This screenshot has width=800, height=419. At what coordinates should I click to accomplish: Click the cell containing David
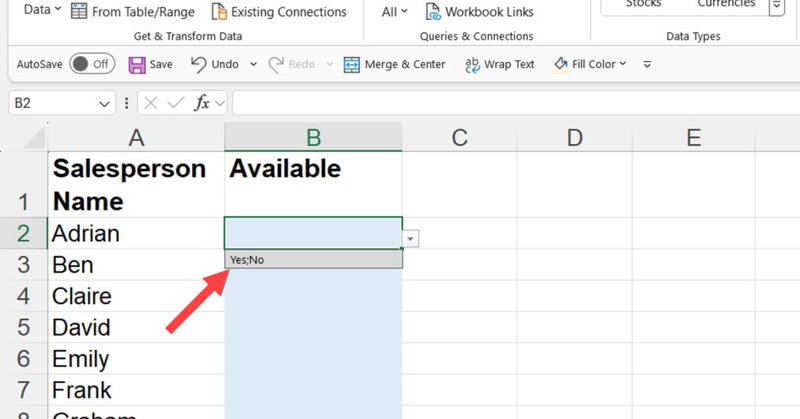pyautogui.click(x=136, y=327)
